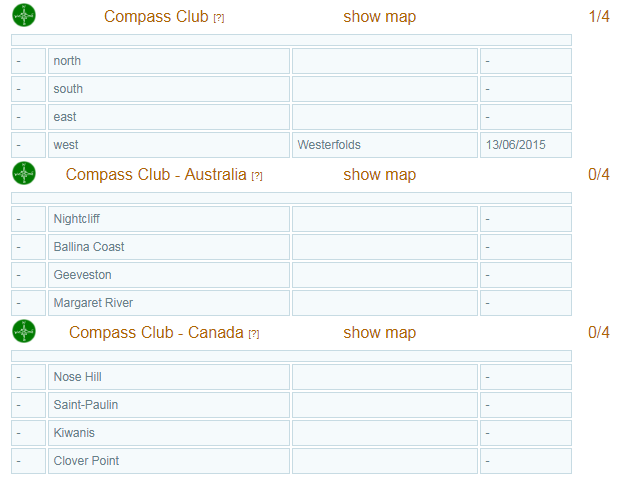Open help [?] next to Compass Club - Canada
This screenshot has width=617, height=477.
click(x=254, y=334)
